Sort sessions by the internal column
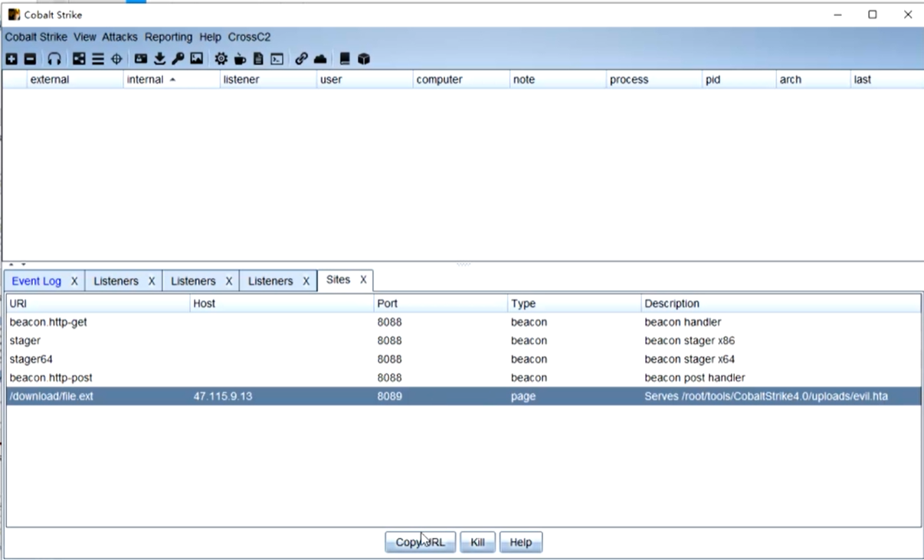The image size is (924, 560). 172,80
